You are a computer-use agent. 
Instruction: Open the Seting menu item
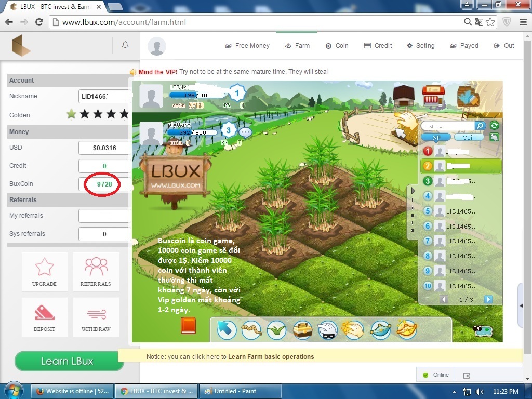coord(421,46)
